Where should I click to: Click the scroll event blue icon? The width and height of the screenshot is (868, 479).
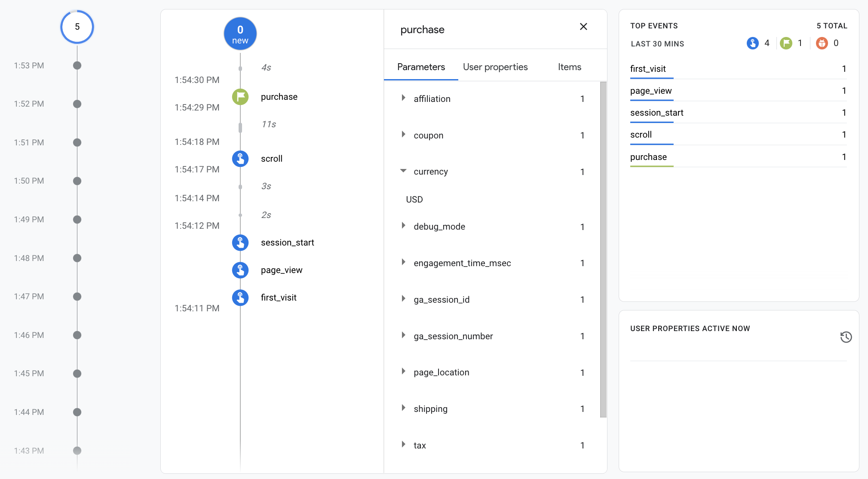pyautogui.click(x=242, y=158)
